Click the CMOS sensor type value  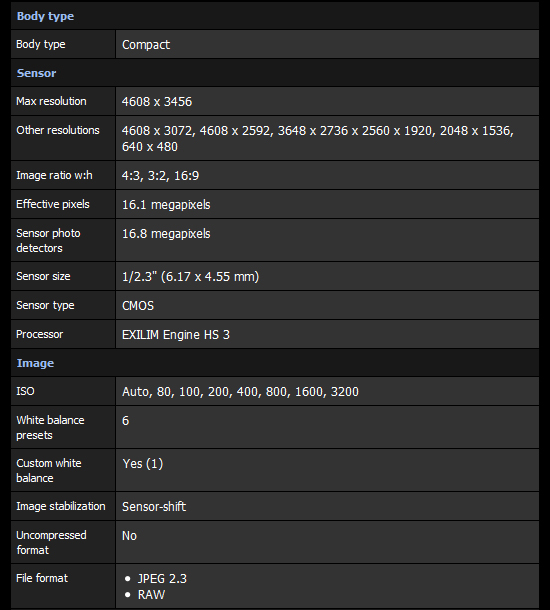point(138,306)
